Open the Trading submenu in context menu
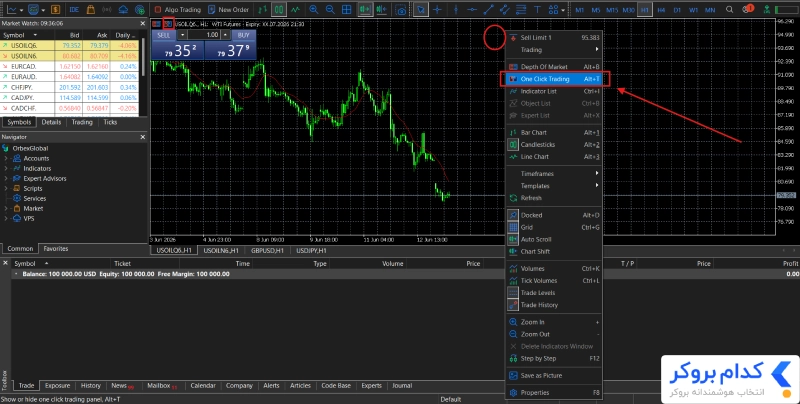Screen dimensions: 800x404 point(554,50)
